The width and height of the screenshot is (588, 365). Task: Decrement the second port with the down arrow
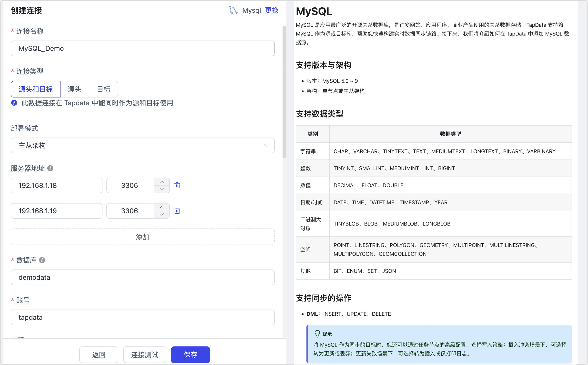pos(161,214)
